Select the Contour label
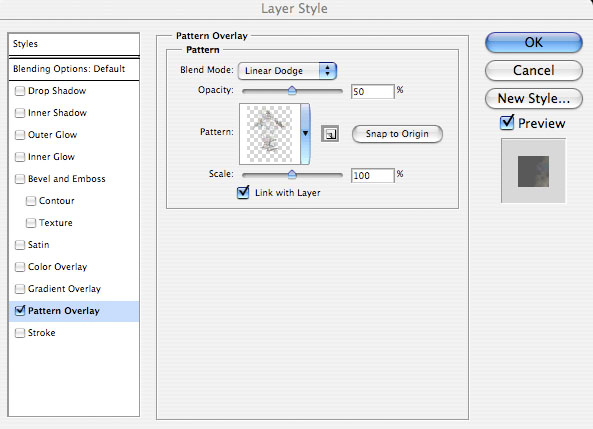593x429 pixels. click(57, 201)
